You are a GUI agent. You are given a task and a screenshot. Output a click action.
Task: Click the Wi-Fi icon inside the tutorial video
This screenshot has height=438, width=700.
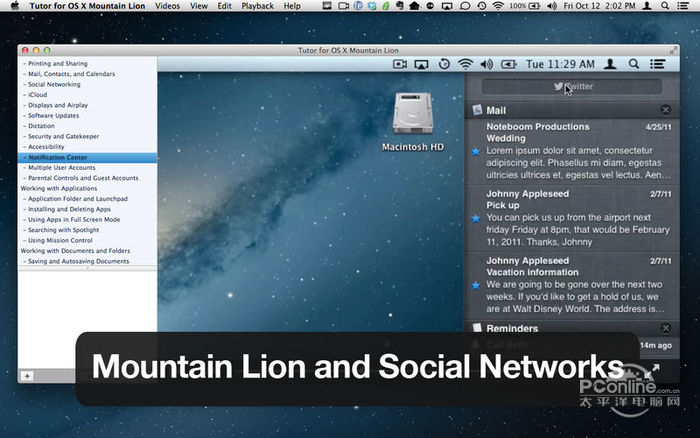click(x=465, y=64)
